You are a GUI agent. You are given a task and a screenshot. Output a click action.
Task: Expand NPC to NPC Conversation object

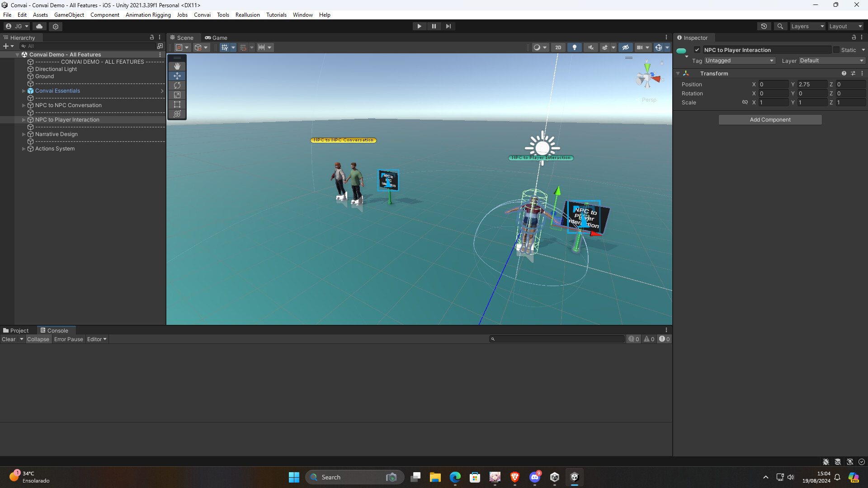[24, 105]
